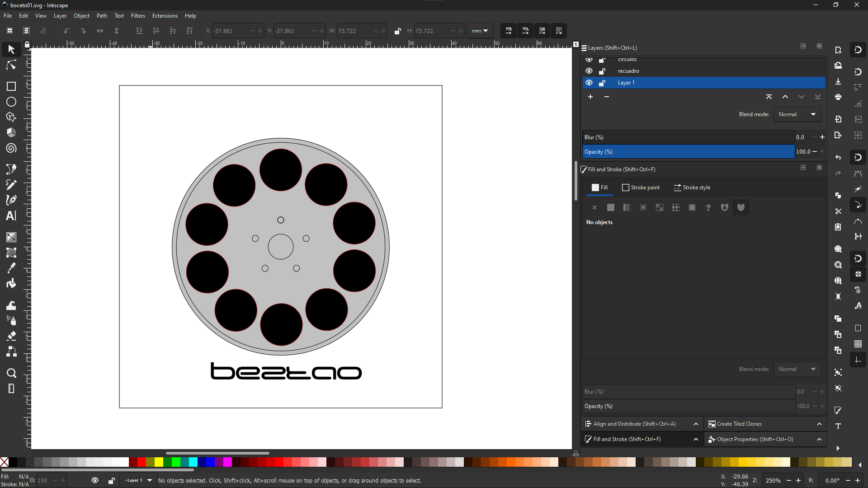
Task: Toggle current layer visibility in status bar
Action: tap(95, 480)
